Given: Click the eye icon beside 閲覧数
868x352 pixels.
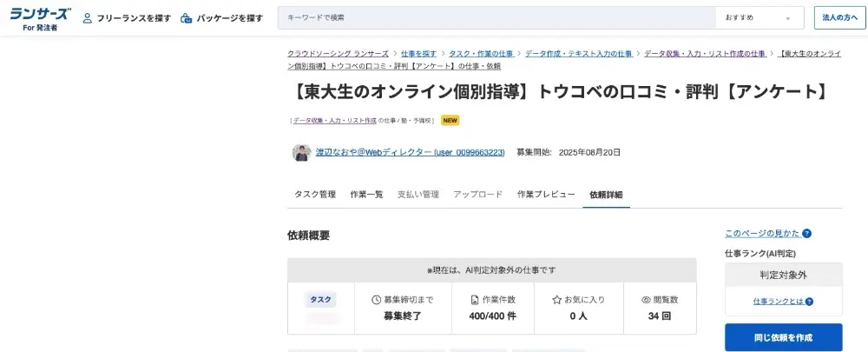Looking at the screenshot, I should [x=646, y=300].
